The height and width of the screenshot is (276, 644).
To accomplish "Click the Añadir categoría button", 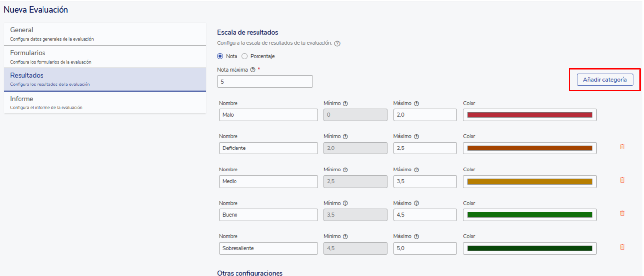I will (604, 80).
